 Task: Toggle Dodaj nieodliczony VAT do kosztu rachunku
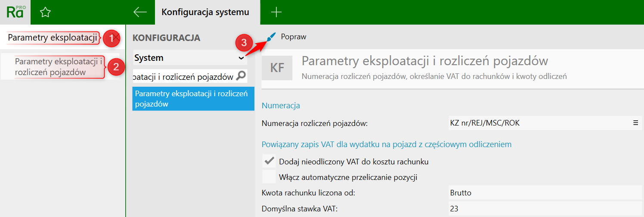click(x=269, y=161)
